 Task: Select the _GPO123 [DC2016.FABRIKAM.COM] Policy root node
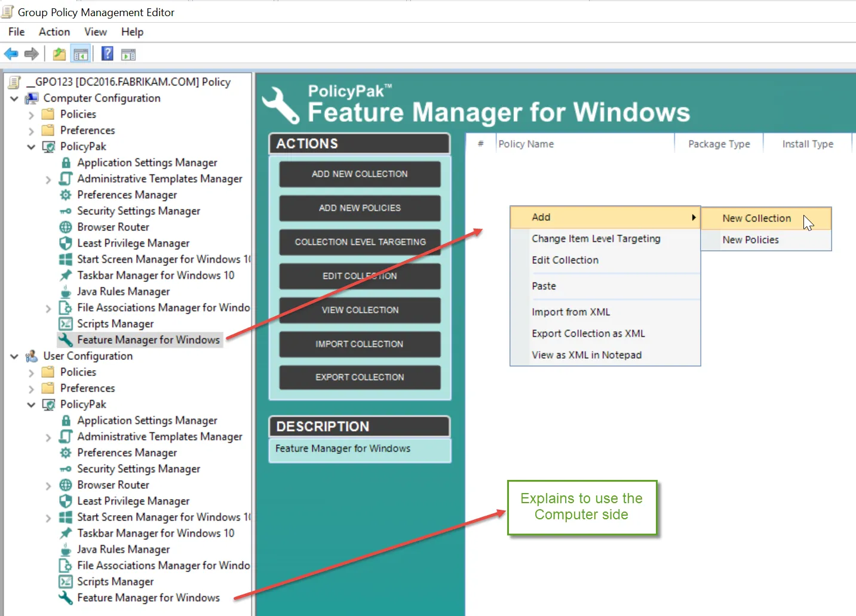point(128,82)
